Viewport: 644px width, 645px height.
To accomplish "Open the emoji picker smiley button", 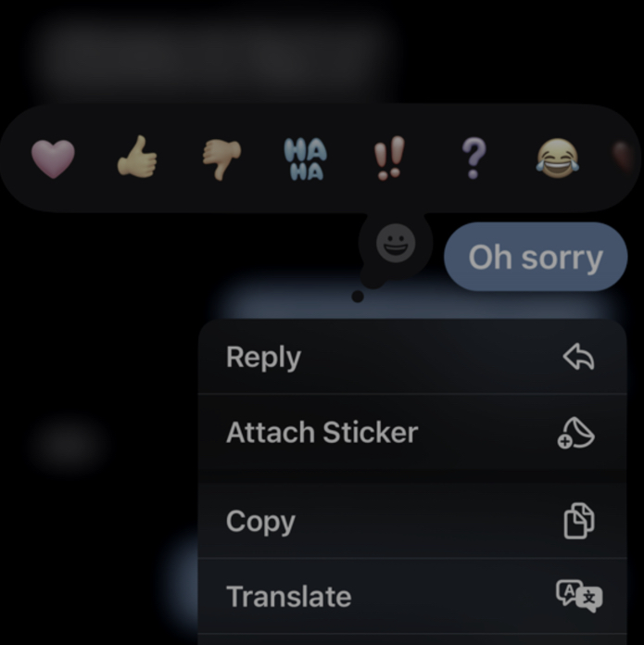I will click(396, 243).
